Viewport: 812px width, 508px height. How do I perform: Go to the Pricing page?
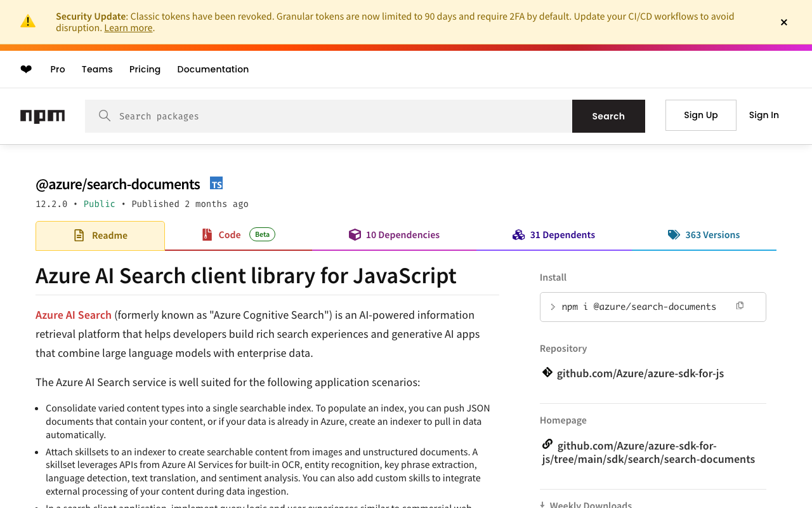point(145,69)
